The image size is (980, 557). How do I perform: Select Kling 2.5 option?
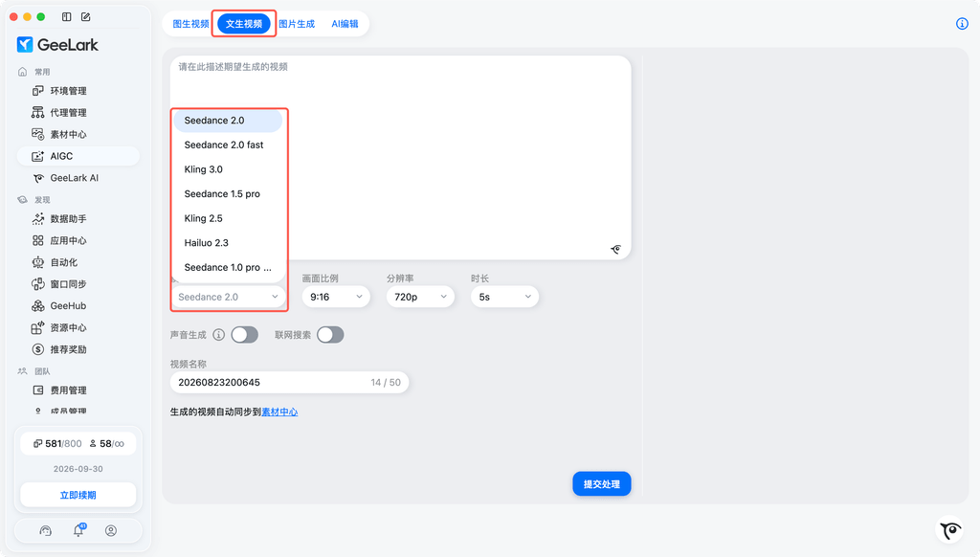[x=228, y=218]
